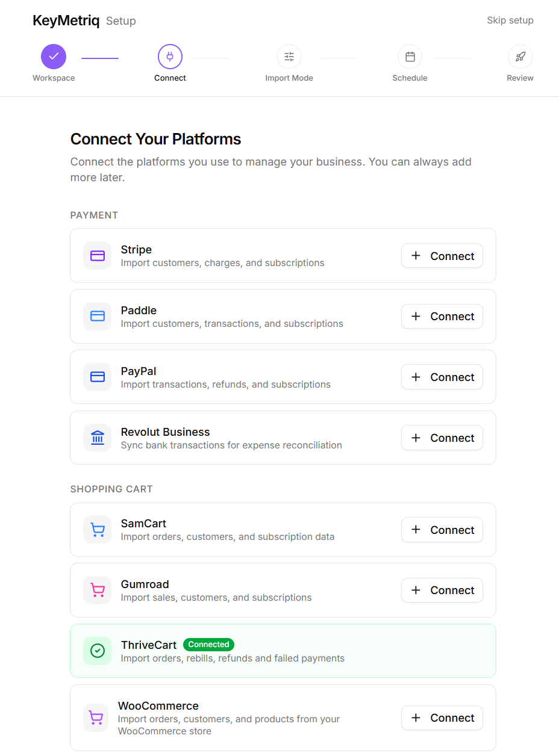Click the KeyMetriq logo text

coord(66,20)
